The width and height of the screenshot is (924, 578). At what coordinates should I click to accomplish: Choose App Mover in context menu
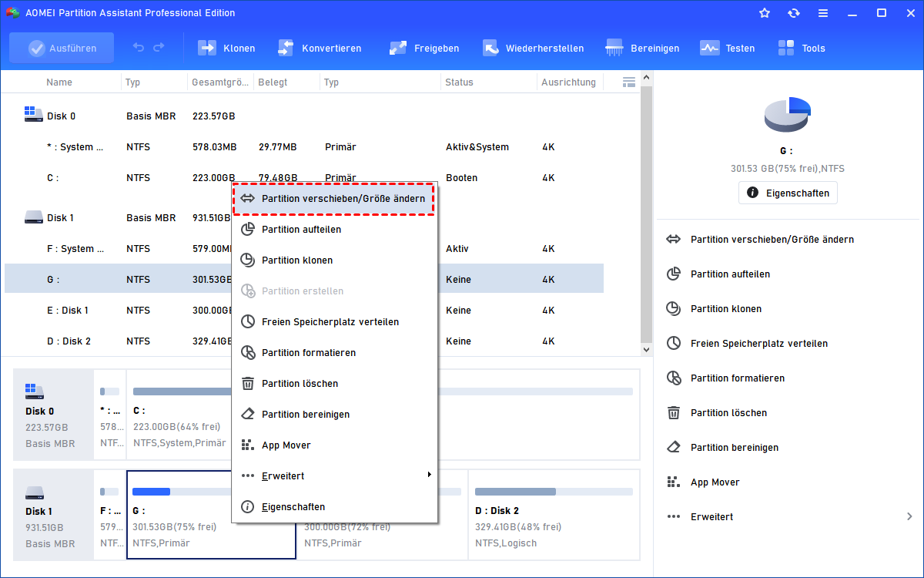coord(334,445)
